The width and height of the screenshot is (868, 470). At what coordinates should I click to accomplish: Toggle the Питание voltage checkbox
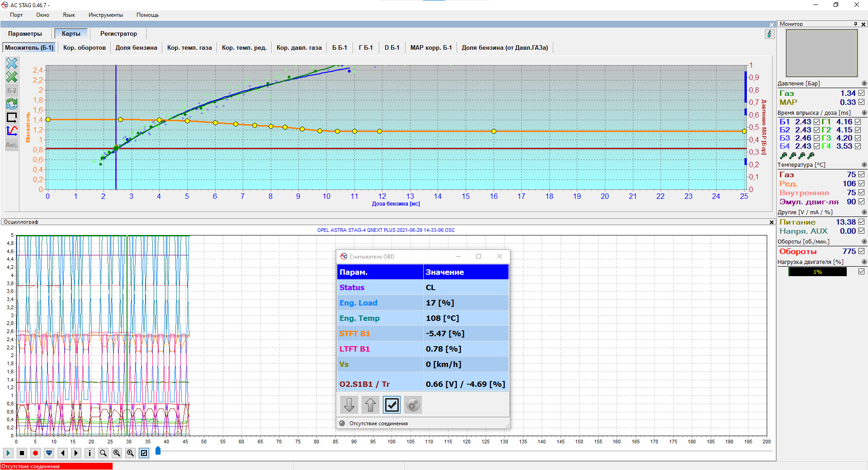pos(861,222)
